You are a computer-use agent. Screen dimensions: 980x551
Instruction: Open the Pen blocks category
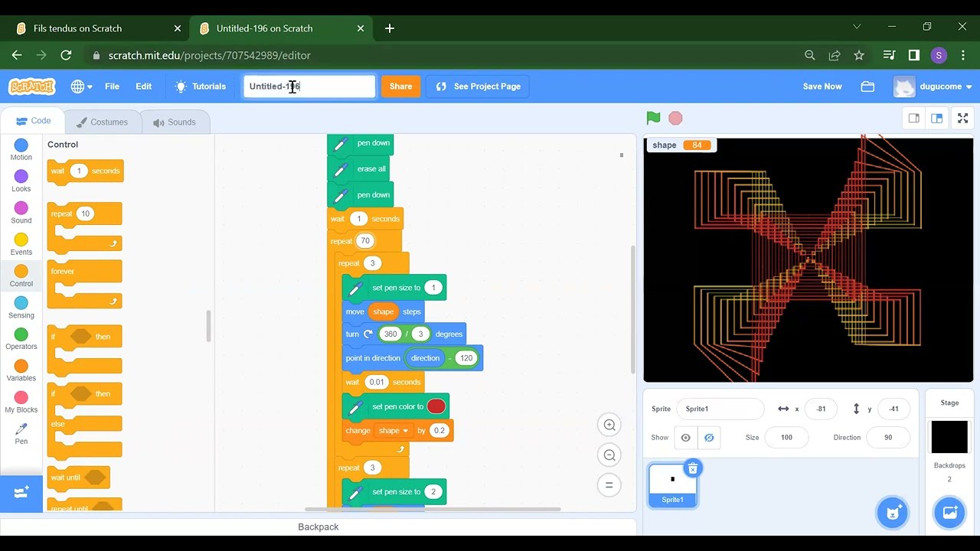click(x=21, y=434)
